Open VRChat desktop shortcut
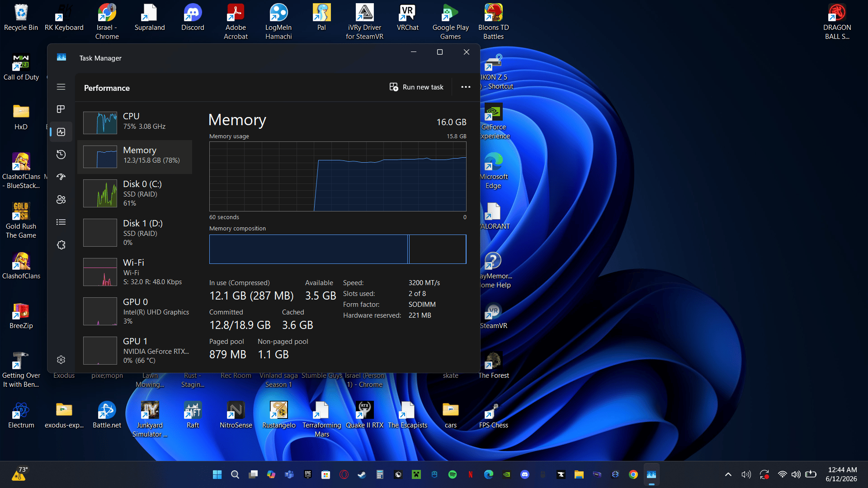Image resolution: width=868 pixels, height=488 pixels. tap(407, 18)
